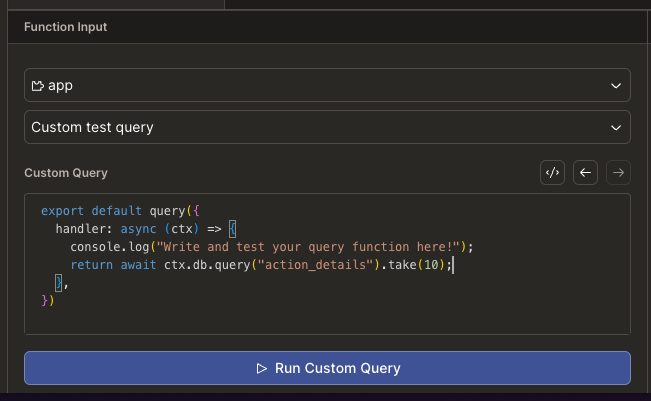The image size is (651, 401).
Task: Click the console.log line in the editor
Action: pos(272,247)
